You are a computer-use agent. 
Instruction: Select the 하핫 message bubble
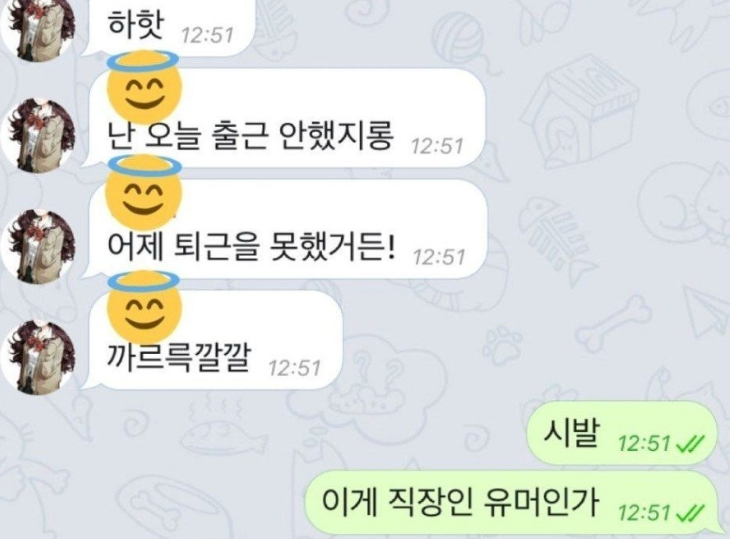click(x=170, y=27)
